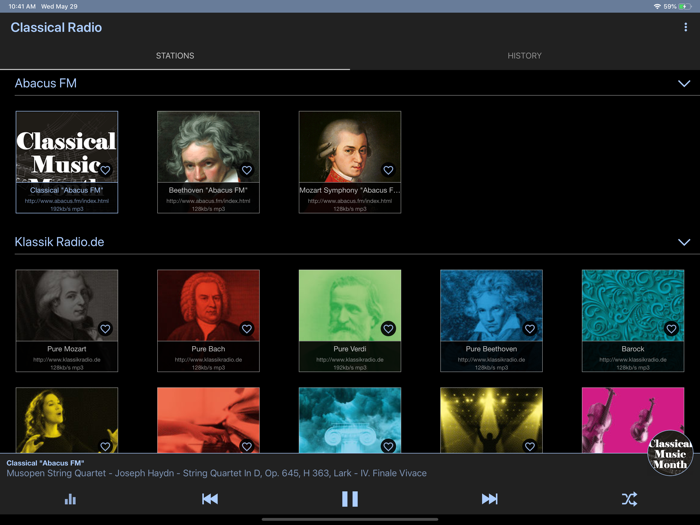Favorite the blue clouds column station
Image resolution: width=700 pixels, height=525 pixels.
[388, 446]
